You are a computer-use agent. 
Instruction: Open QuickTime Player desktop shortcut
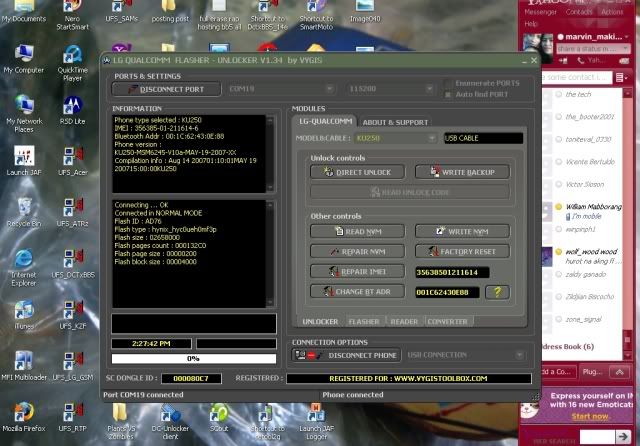(72, 63)
